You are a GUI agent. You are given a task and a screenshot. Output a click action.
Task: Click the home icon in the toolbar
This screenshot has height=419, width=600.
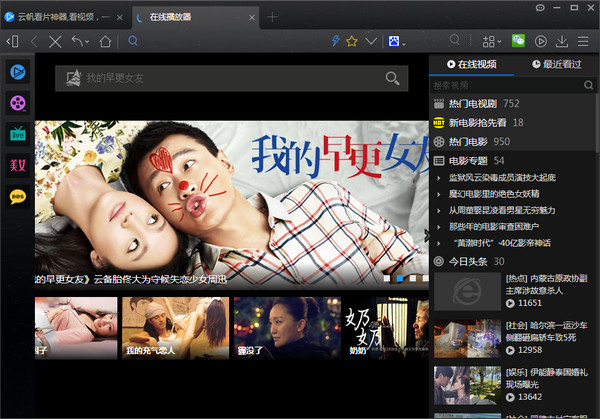104,41
